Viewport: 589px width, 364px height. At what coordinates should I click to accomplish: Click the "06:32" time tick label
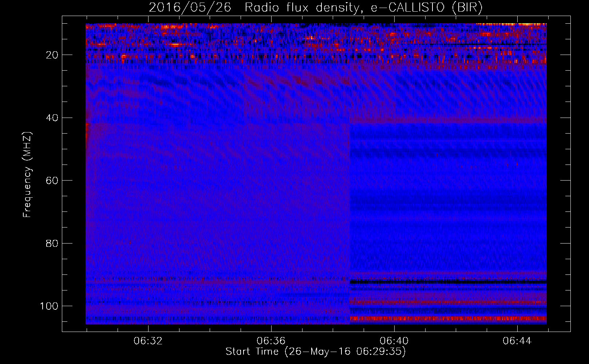point(148,341)
